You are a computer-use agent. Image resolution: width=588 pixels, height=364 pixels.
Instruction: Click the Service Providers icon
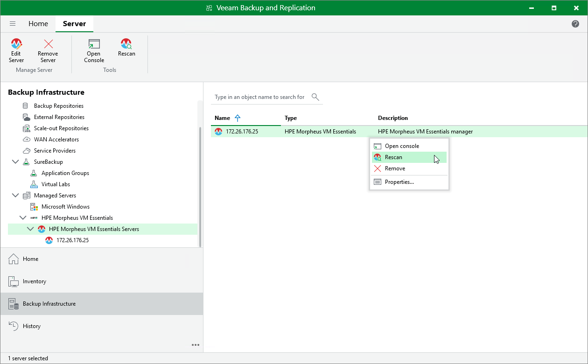26,151
